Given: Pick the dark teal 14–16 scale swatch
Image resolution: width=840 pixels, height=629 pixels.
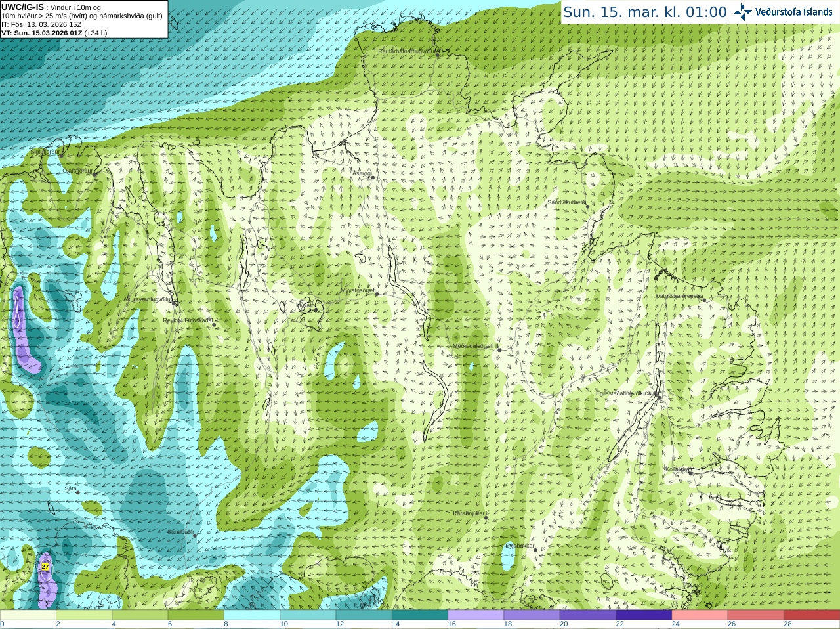Looking at the screenshot, I should pos(420,615).
